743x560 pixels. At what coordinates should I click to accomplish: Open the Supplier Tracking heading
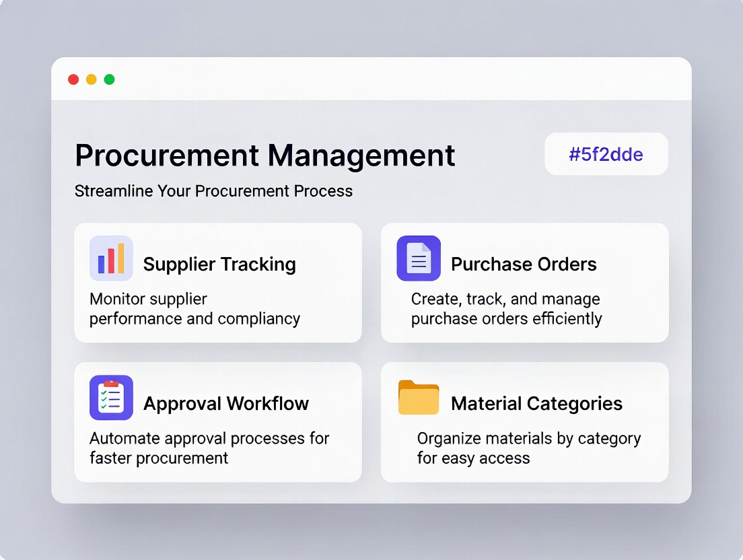click(219, 265)
